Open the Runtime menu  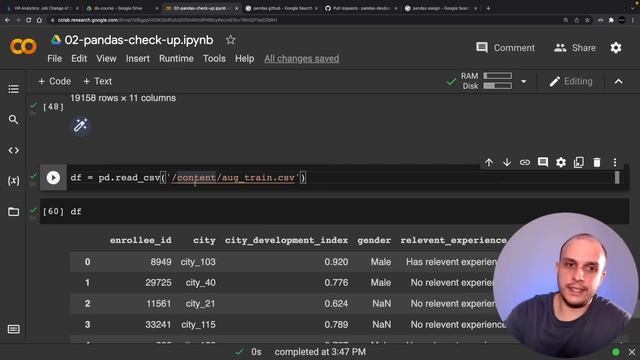(x=176, y=59)
